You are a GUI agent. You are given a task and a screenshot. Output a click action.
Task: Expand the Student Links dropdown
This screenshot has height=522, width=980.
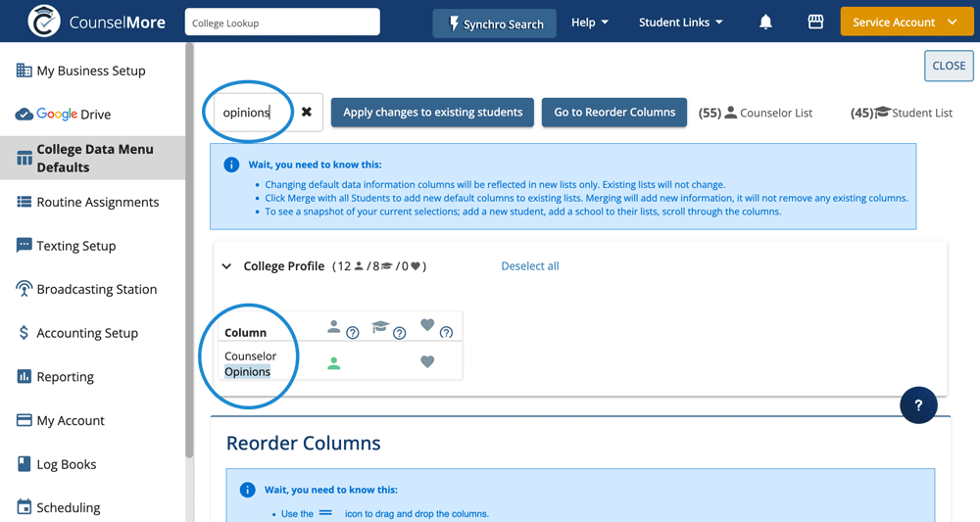(680, 23)
